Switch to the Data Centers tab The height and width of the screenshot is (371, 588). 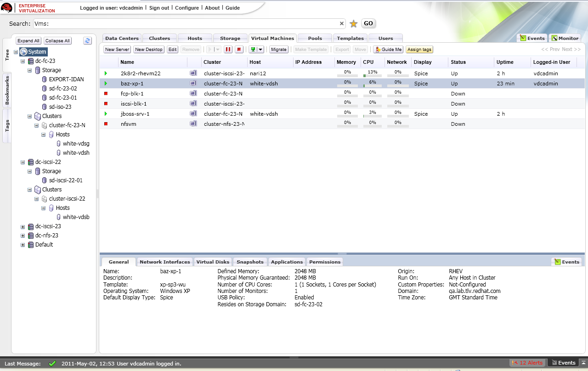point(122,39)
